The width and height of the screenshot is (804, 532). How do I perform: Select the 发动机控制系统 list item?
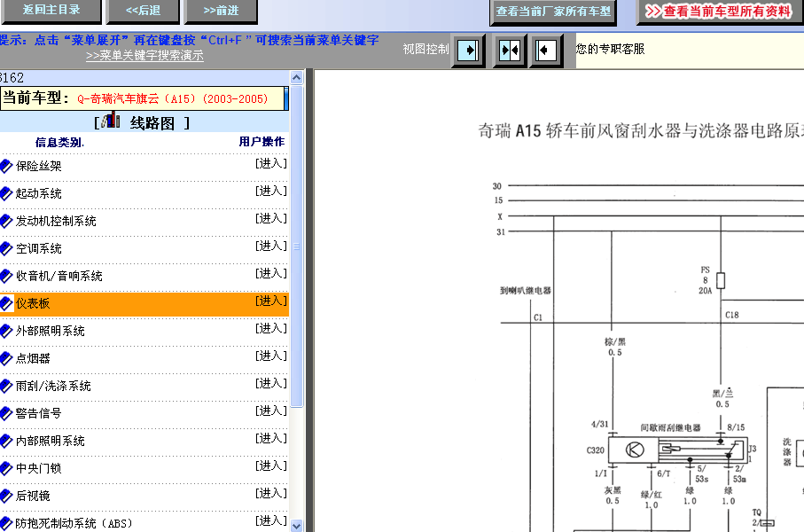click(x=56, y=221)
